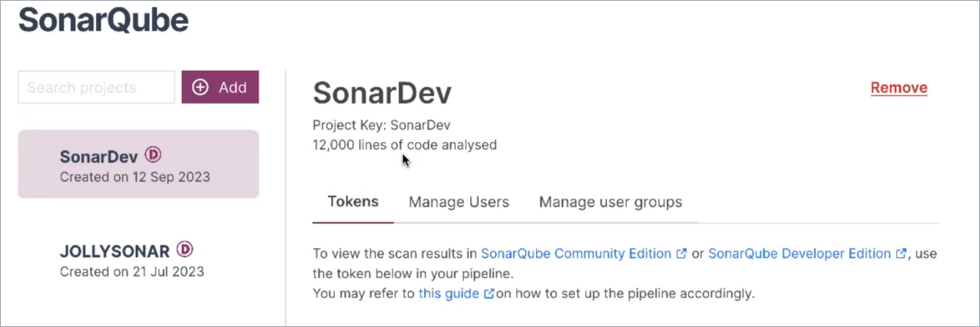
Task: Remove the SonarDev project
Action: [899, 87]
